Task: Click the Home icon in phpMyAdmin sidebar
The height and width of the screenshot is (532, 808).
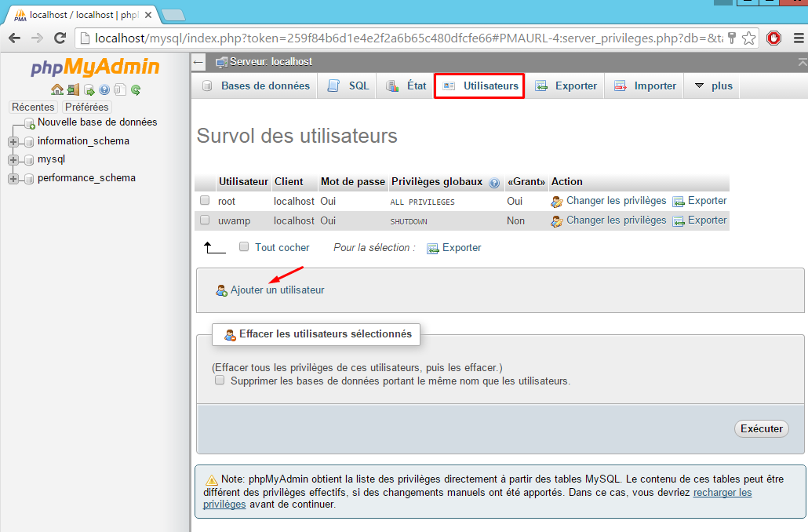Action: click(57, 89)
